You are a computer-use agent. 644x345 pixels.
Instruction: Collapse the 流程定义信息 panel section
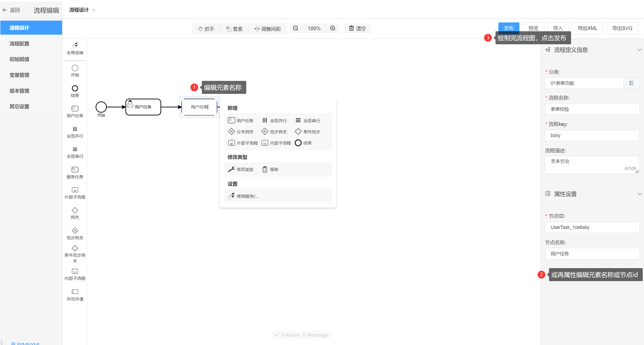tap(639, 50)
